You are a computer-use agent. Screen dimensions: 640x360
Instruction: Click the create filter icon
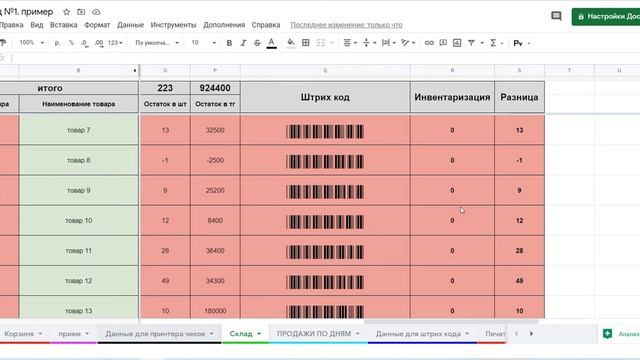coord(471,42)
